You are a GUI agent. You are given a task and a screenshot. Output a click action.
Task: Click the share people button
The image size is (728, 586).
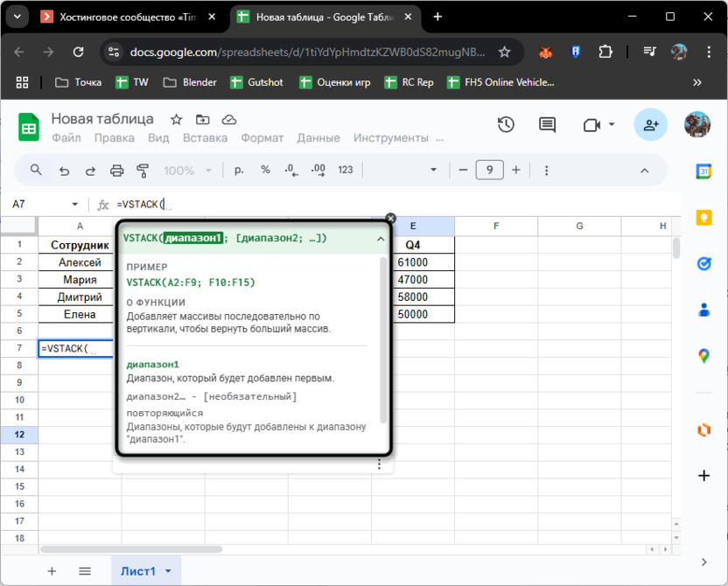(651, 125)
